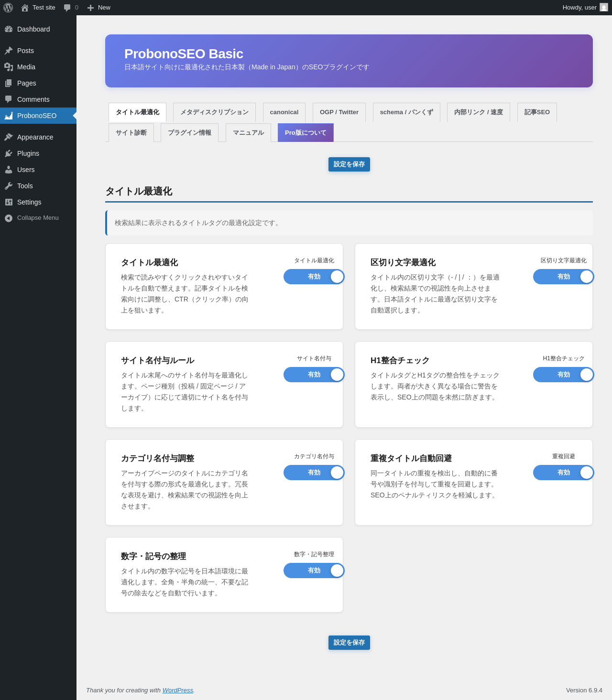Open the Pages menu item
612x700 pixels.
click(x=38, y=83)
